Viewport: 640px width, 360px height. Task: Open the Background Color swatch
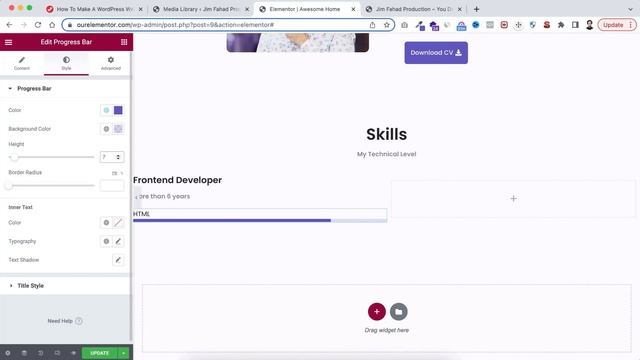pyautogui.click(x=118, y=129)
